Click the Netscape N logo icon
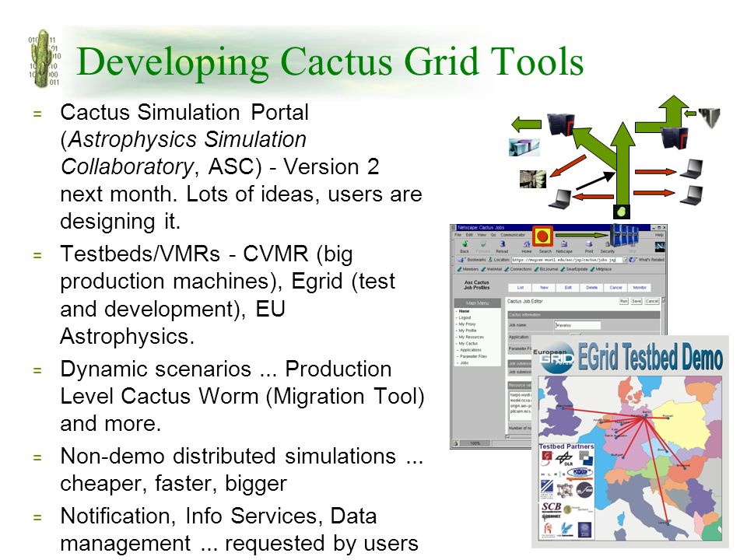 (x=660, y=247)
